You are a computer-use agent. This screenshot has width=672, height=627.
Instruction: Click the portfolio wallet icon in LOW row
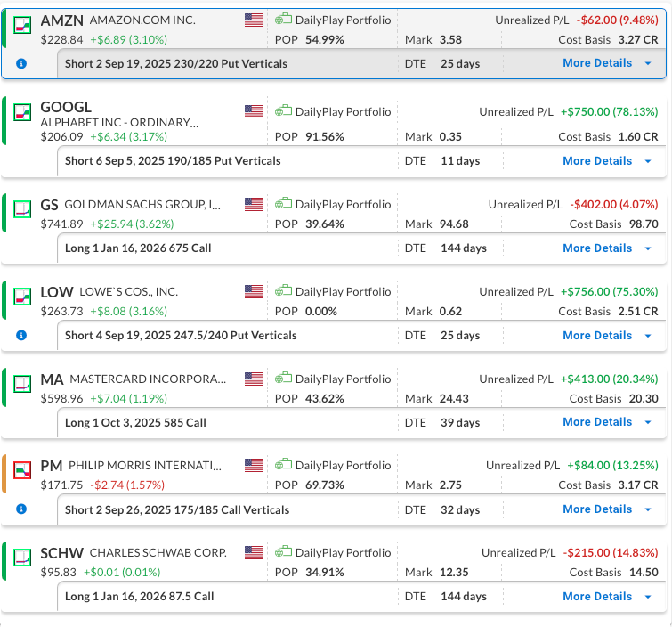tap(283, 290)
